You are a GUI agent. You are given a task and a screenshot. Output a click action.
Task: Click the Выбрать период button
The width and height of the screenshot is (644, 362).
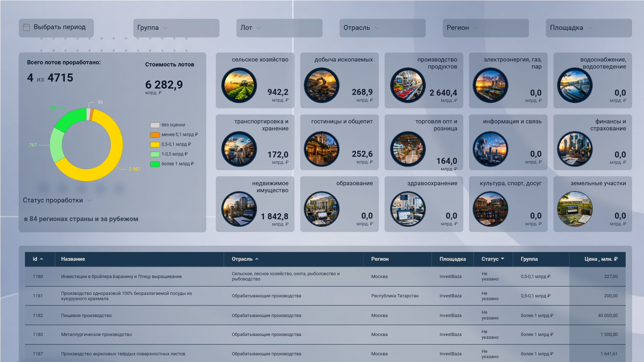click(56, 28)
